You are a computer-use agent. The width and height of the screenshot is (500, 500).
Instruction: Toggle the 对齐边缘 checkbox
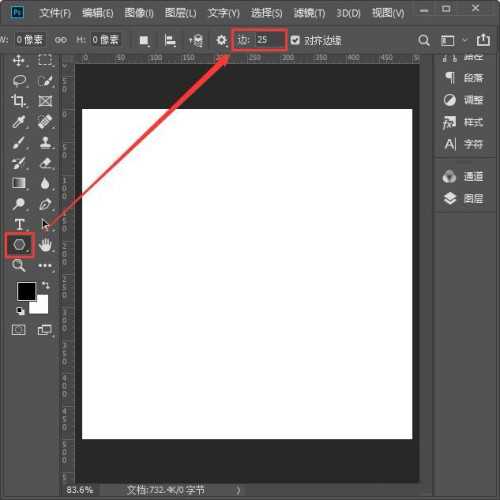(x=295, y=40)
